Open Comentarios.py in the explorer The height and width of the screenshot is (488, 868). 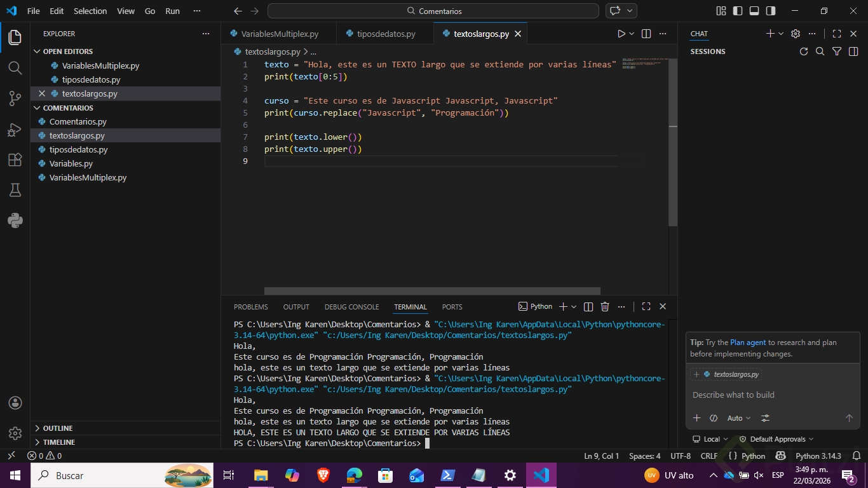pyautogui.click(x=78, y=121)
